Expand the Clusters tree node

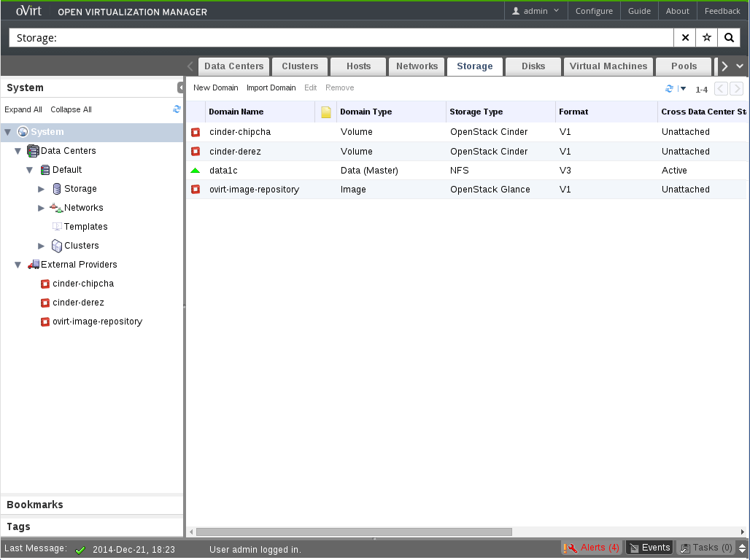42,246
